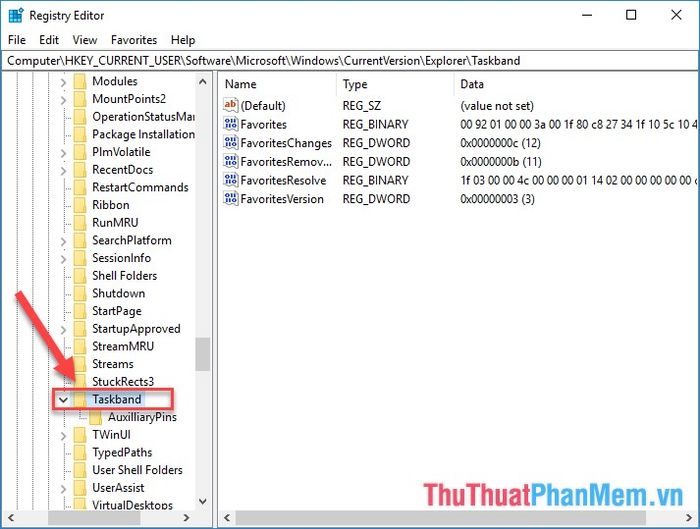Click the Package Installation folder icon

tap(80, 134)
